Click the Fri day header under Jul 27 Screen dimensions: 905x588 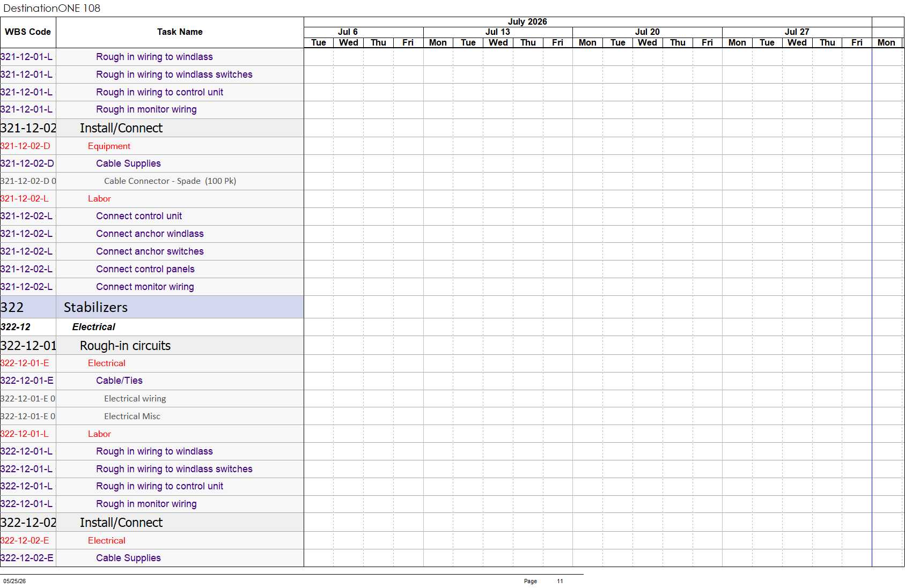857,43
